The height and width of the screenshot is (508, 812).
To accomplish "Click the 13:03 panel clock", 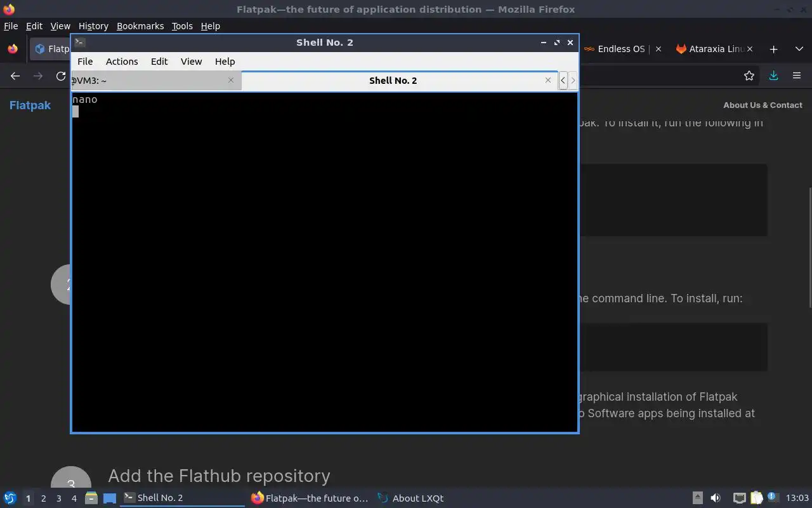I will point(797,498).
